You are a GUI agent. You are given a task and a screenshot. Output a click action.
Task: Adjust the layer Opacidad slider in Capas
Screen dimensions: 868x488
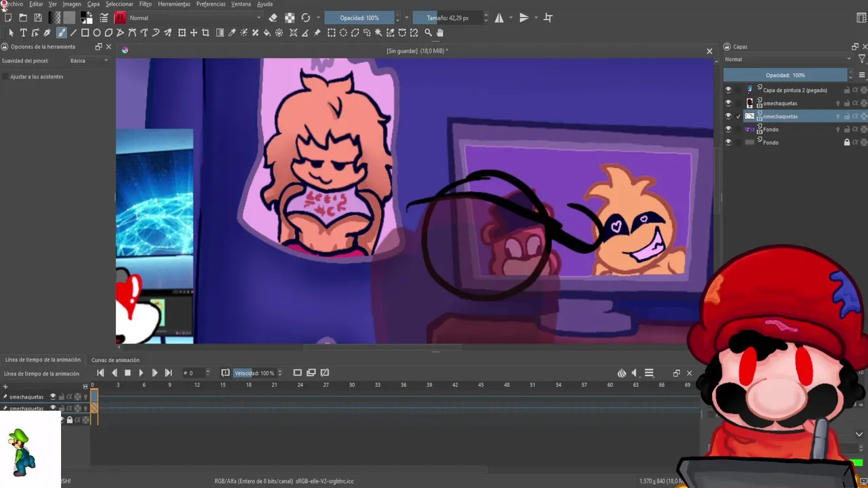pyautogui.click(x=785, y=75)
